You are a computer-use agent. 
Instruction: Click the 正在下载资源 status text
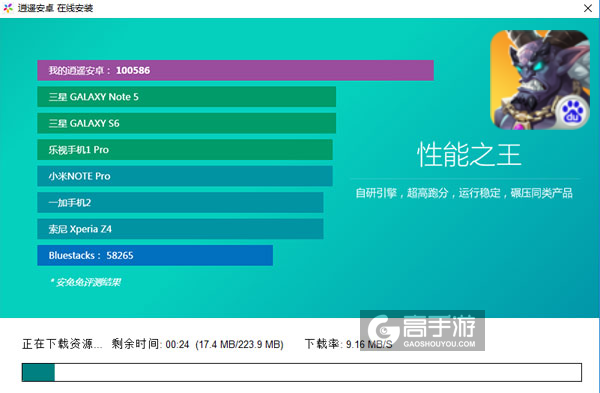[x=62, y=344]
